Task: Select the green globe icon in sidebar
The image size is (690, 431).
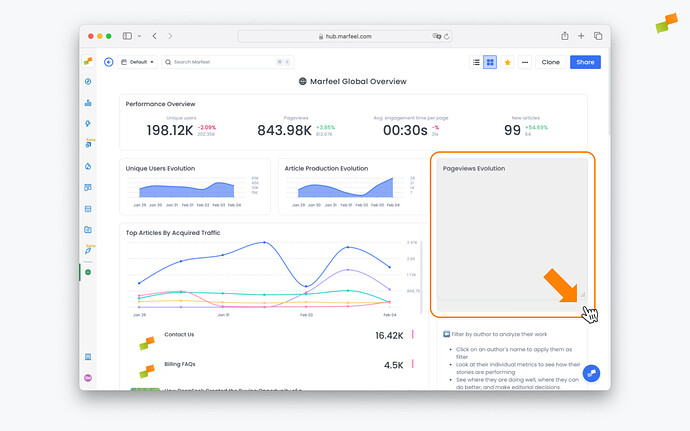Action: [88, 272]
